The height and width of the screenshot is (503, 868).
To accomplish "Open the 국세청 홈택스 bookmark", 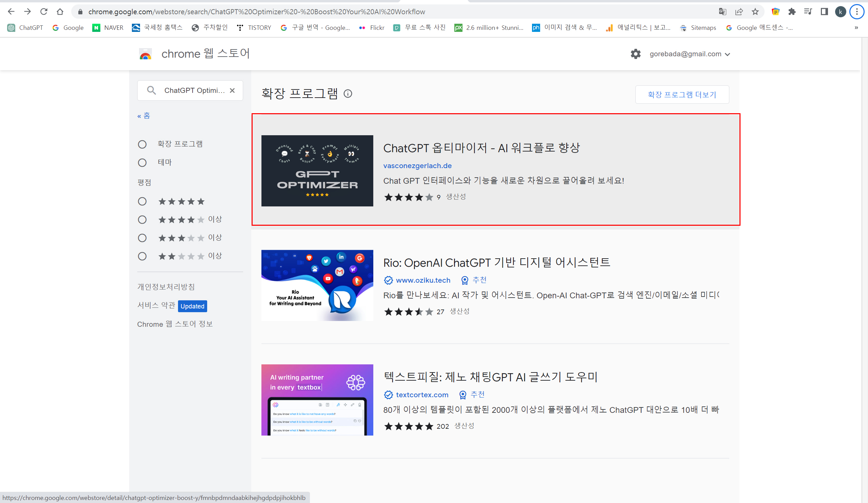I will pyautogui.click(x=157, y=27).
